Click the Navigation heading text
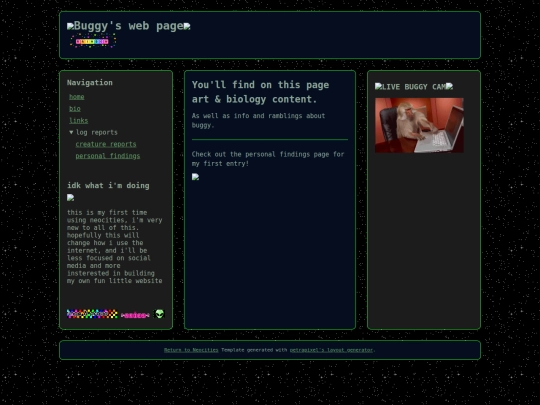This screenshot has width=540, height=405. (90, 83)
